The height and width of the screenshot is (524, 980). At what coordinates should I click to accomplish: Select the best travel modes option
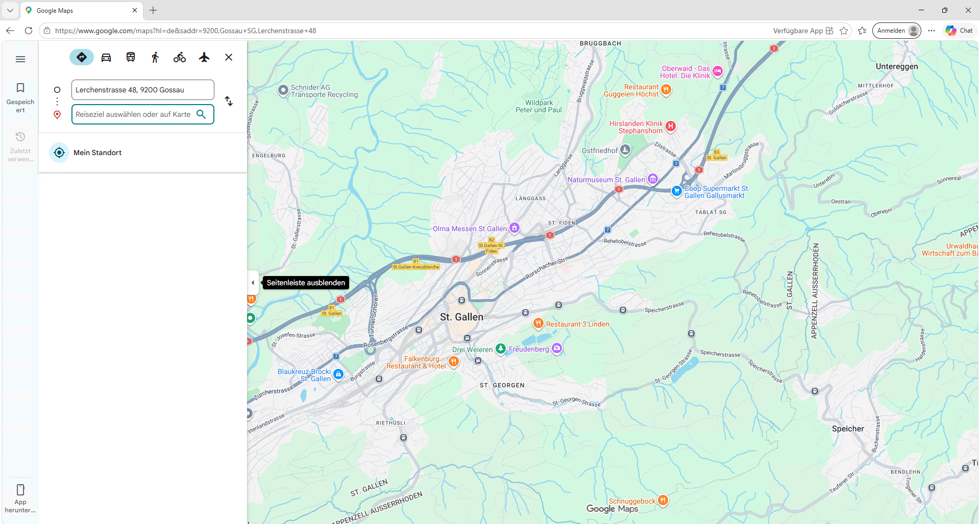pyautogui.click(x=82, y=57)
